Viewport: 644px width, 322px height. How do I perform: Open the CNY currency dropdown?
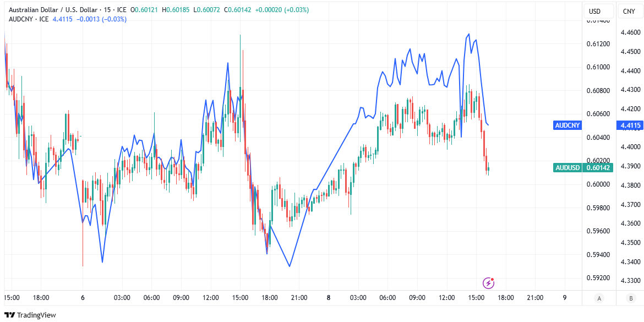(x=628, y=12)
